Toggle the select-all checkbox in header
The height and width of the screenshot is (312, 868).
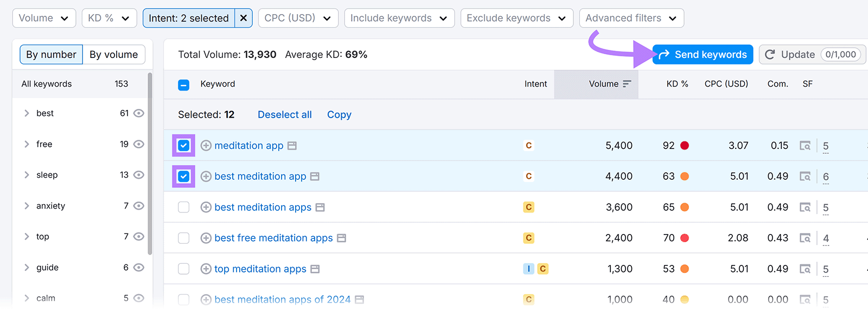(x=184, y=84)
